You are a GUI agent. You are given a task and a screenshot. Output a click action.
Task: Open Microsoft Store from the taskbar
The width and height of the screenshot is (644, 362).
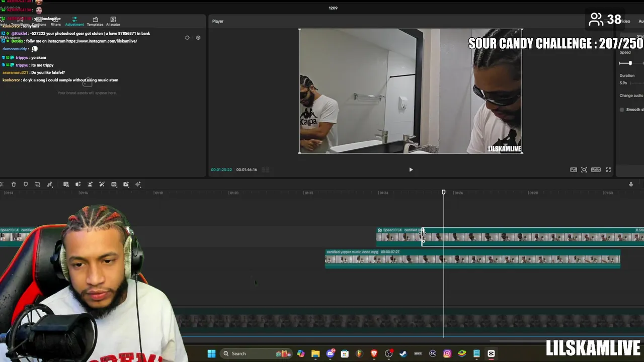click(x=345, y=353)
